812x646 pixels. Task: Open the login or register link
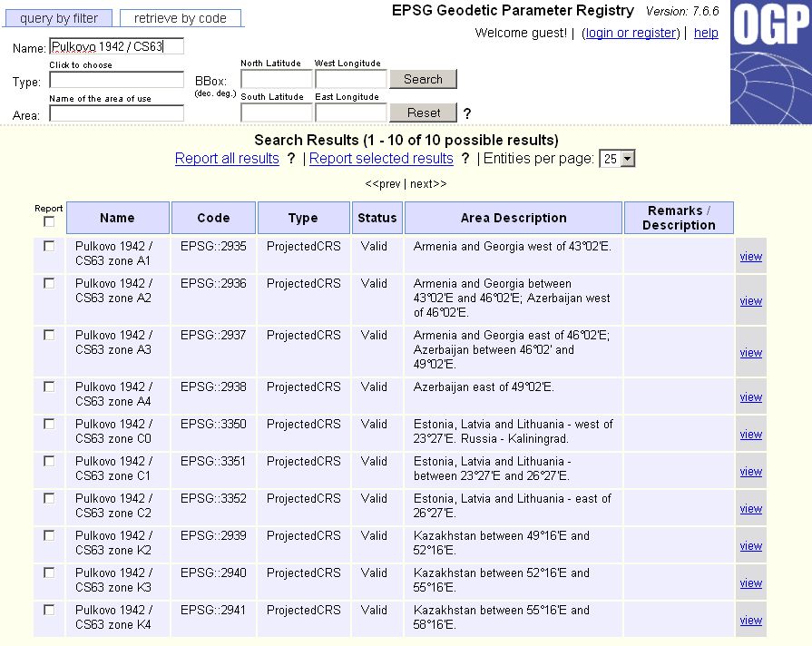pyautogui.click(x=631, y=34)
